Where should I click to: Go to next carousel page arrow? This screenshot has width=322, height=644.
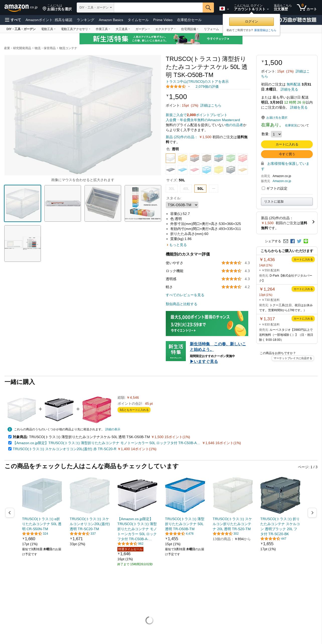pos(312,513)
